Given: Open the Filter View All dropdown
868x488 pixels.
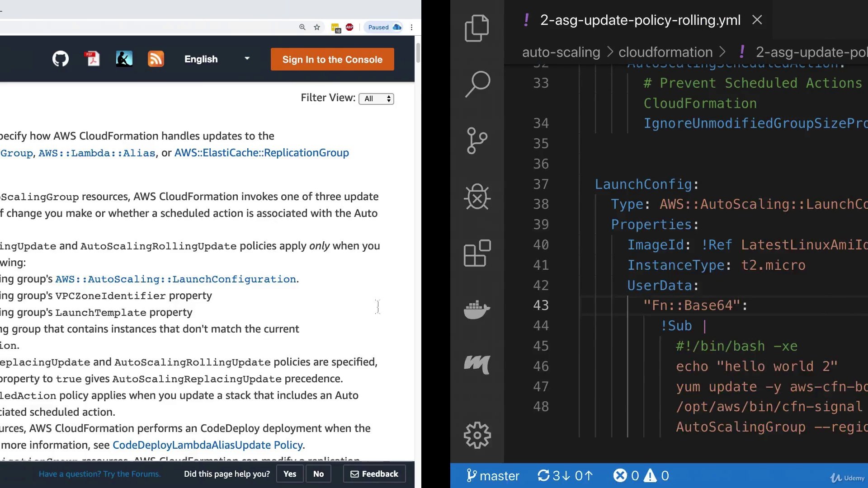Looking at the screenshot, I should 376,99.
